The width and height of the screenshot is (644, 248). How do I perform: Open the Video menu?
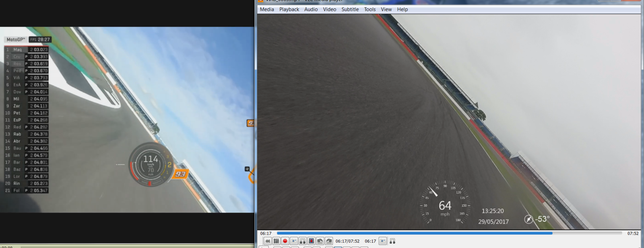coord(330,9)
